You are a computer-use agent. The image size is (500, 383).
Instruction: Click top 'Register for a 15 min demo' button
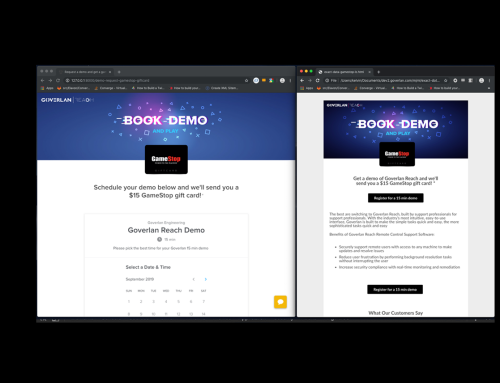coord(396,198)
